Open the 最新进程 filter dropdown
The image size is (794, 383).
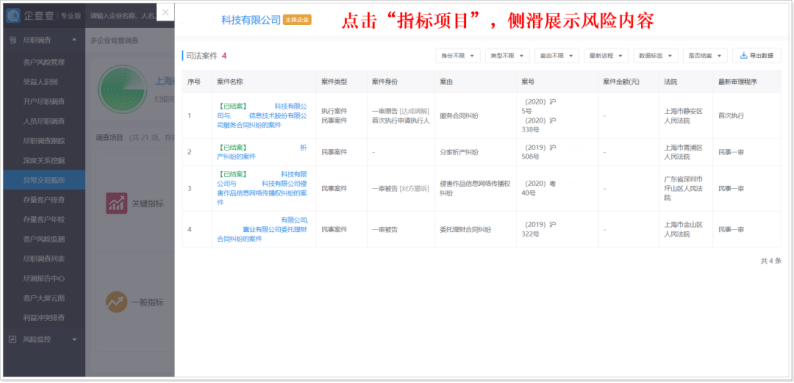coord(606,56)
